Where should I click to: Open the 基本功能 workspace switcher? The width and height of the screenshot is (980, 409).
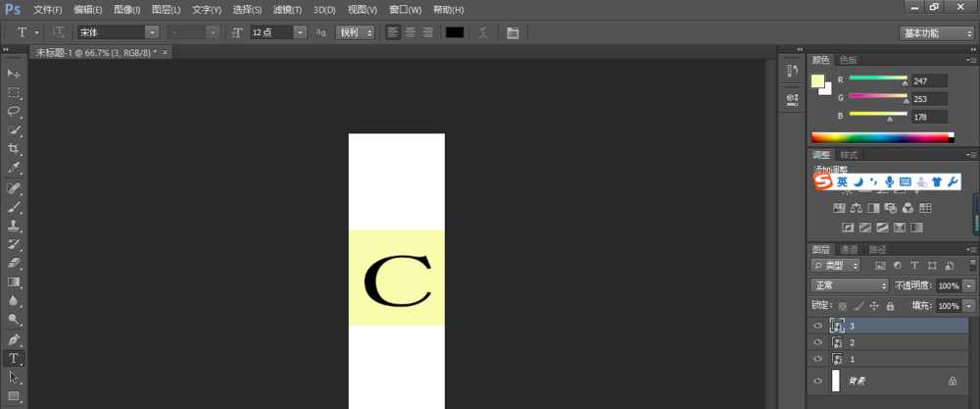936,32
